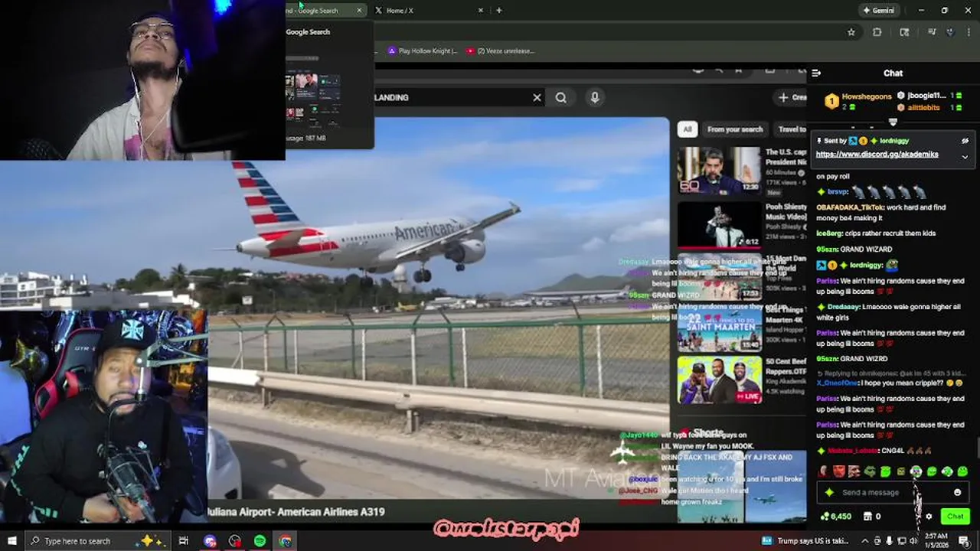
Task: Open the Windows Start menu
Action: (x=11, y=541)
